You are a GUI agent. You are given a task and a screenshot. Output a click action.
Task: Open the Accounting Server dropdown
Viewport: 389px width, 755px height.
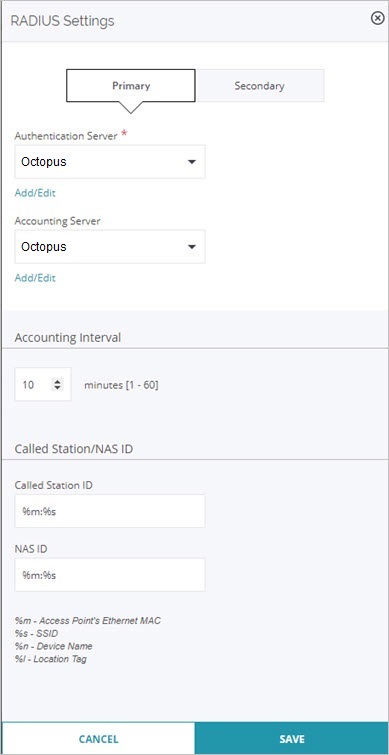pyautogui.click(x=110, y=247)
